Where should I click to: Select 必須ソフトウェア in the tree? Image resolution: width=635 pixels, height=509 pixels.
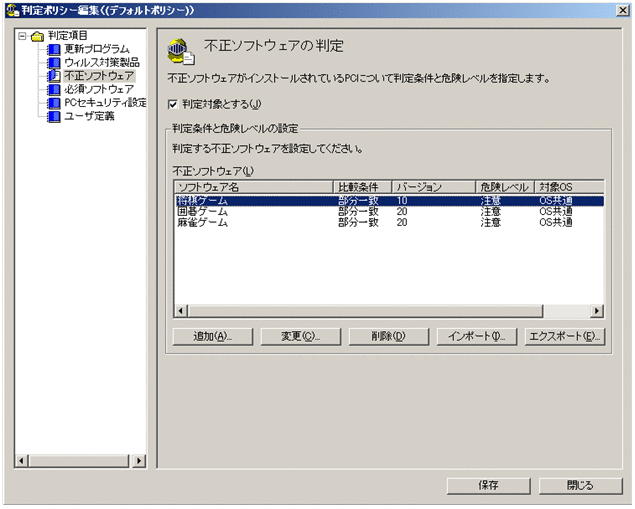coord(99,89)
